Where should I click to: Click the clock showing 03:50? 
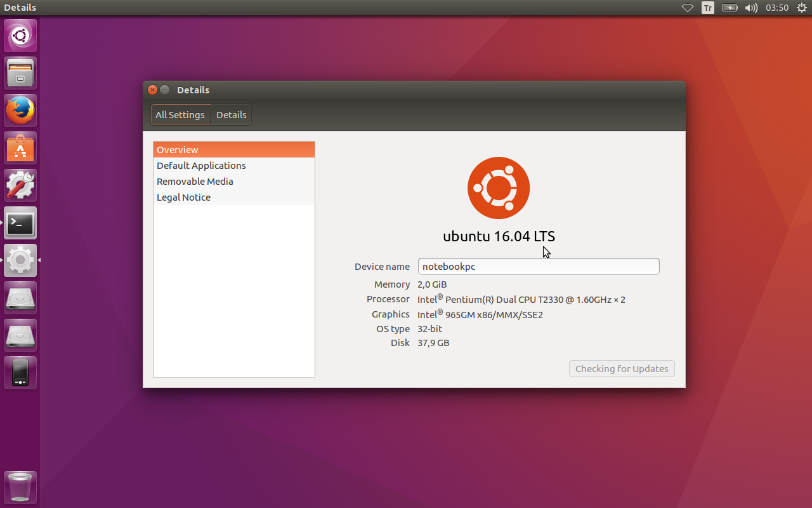(x=777, y=8)
